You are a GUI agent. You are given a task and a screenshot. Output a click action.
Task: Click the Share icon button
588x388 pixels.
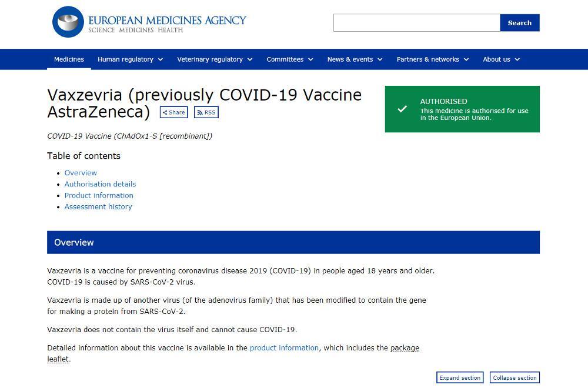coord(173,112)
